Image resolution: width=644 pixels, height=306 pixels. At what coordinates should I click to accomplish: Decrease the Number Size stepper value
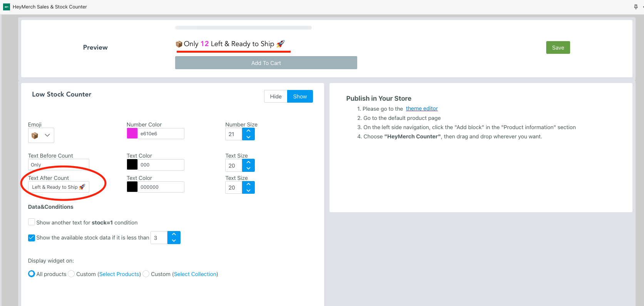click(248, 137)
